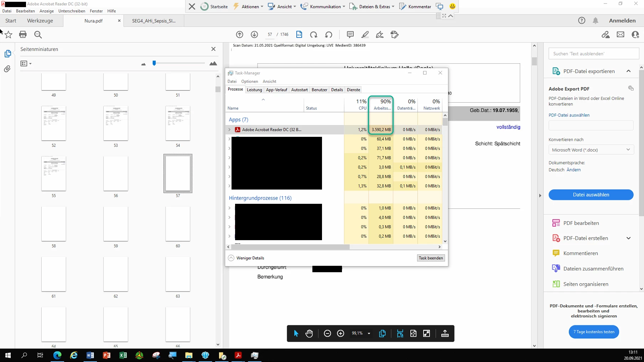
Task: Select page 52 thumbnail
Action: [x=53, y=123]
